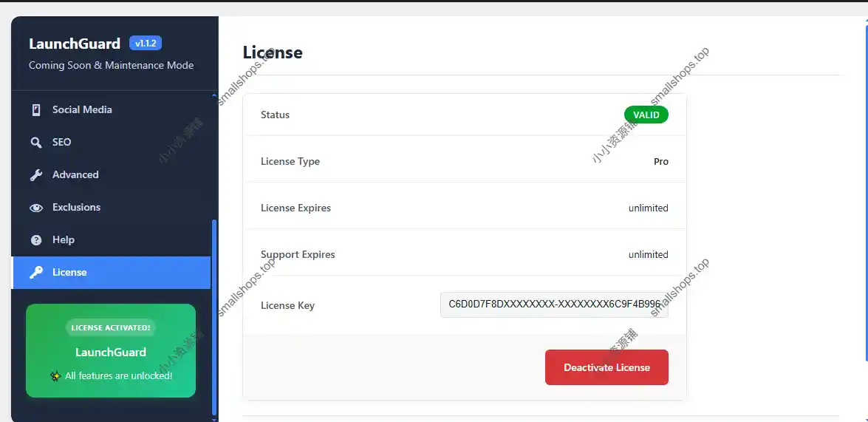Click the sidebar scroll down arrow
Screen dimensions: 868x422
[x=214, y=419]
